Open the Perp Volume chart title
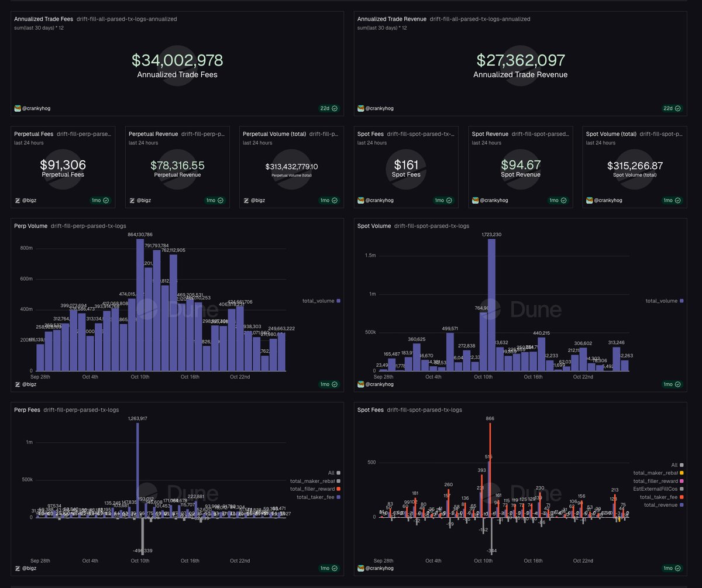702x588 pixels. [x=30, y=225]
